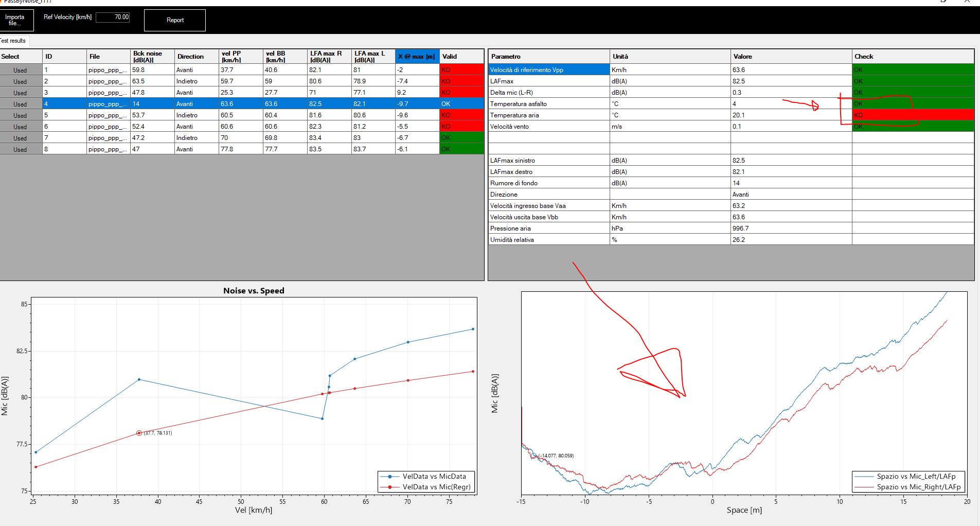The image size is (980, 526).
Task: Toggle the Used button for row 8
Action: coord(21,149)
